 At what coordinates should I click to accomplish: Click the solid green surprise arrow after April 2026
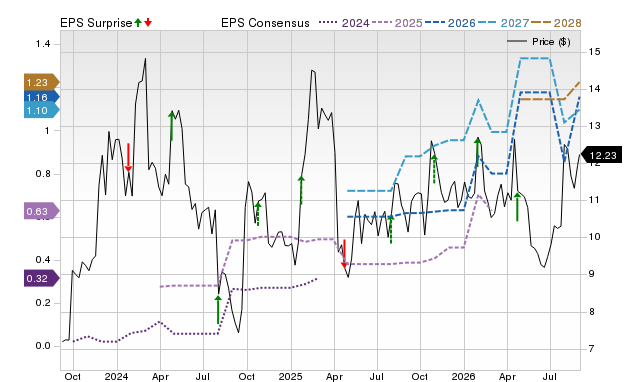517,207
